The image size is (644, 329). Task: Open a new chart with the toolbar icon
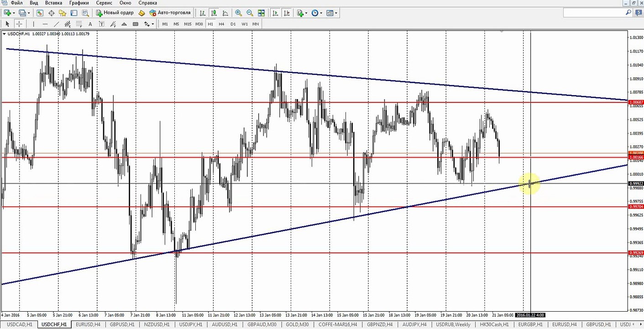7,13
